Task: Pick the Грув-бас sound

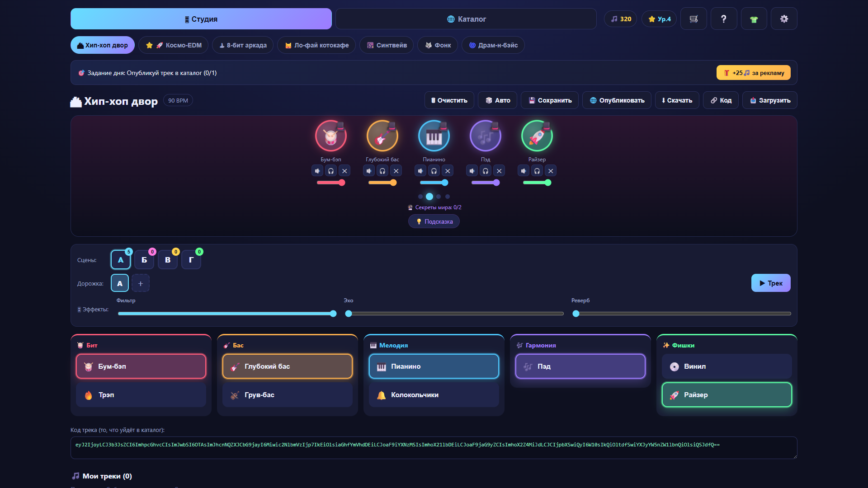Action: click(x=288, y=395)
